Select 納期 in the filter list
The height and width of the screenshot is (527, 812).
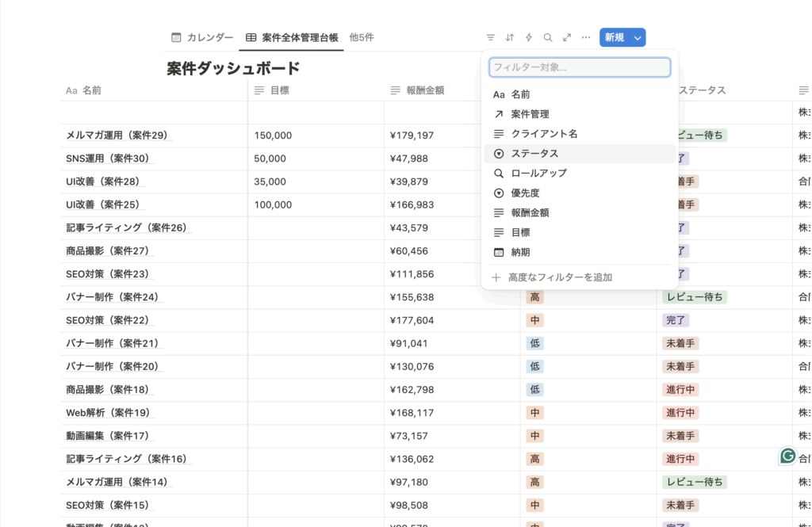520,253
